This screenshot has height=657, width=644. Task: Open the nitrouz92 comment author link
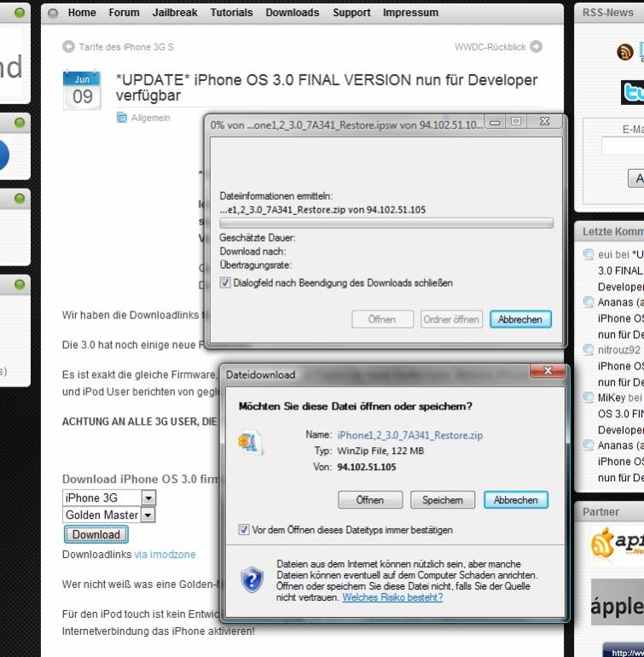tap(619, 350)
